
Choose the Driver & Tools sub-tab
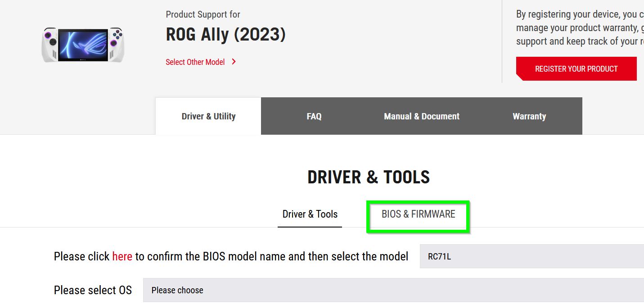tap(310, 214)
